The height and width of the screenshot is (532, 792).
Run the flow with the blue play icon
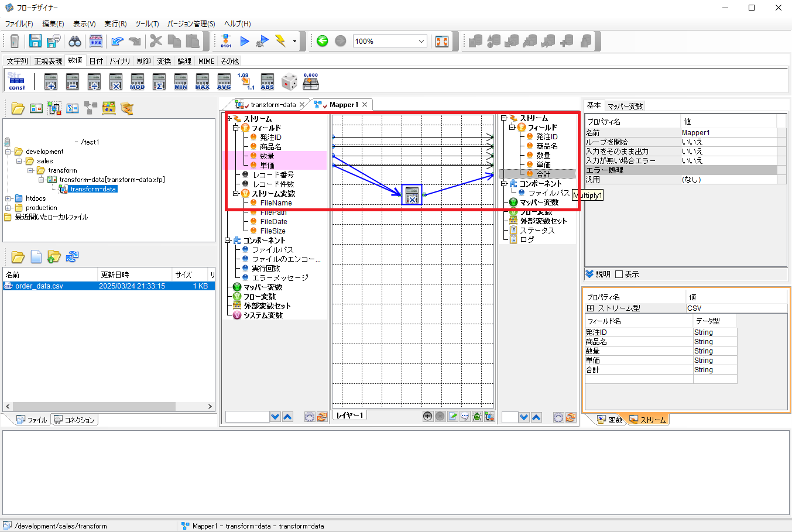pyautogui.click(x=245, y=41)
